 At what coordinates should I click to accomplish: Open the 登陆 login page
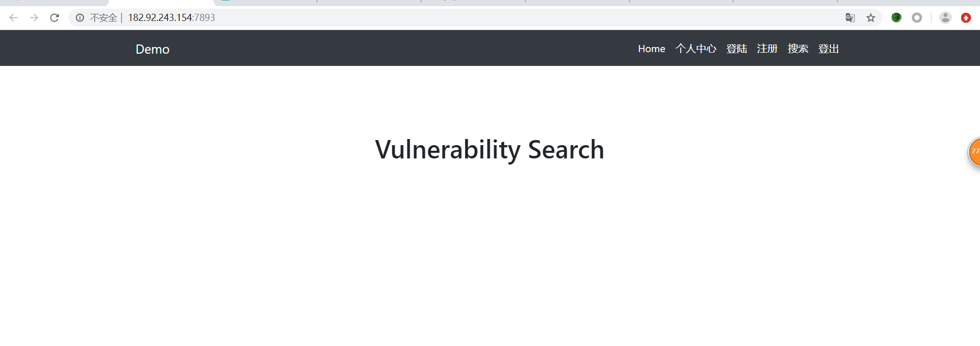coord(736,49)
